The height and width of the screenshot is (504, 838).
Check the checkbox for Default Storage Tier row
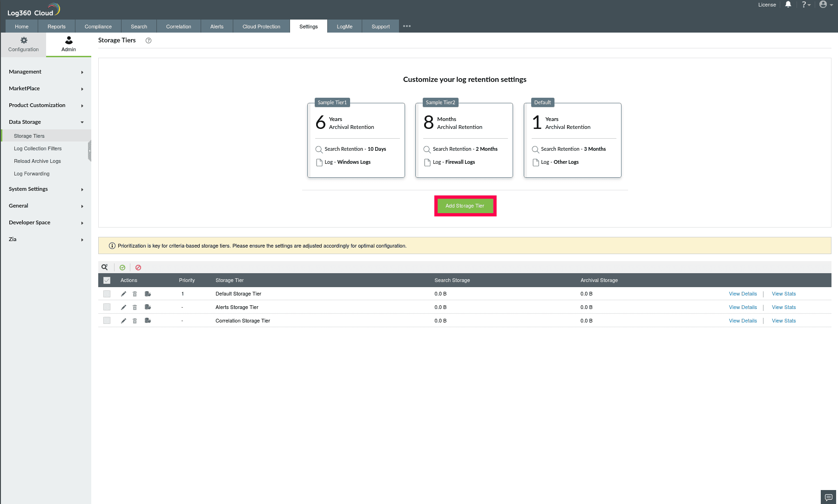click(107, 294)
